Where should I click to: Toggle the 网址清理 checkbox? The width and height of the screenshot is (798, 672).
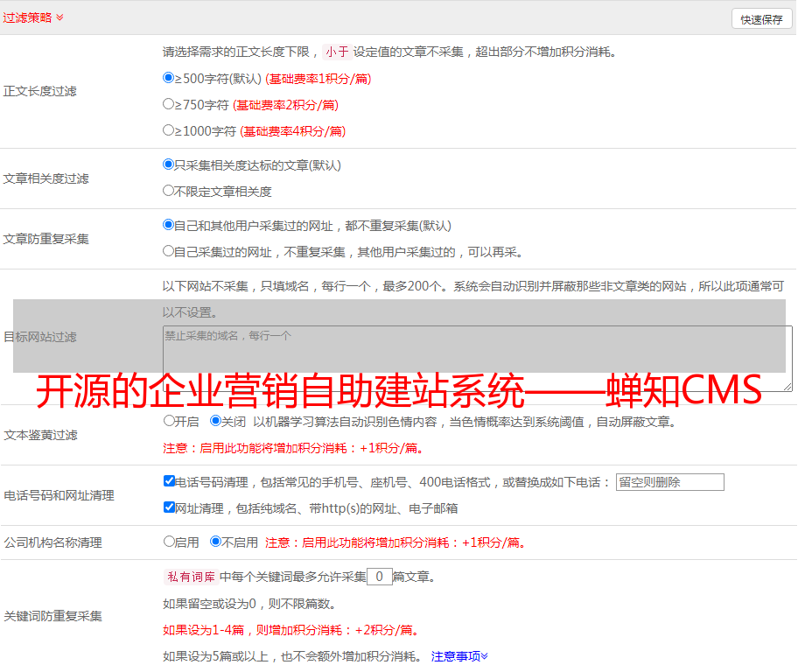coord(169,507)
